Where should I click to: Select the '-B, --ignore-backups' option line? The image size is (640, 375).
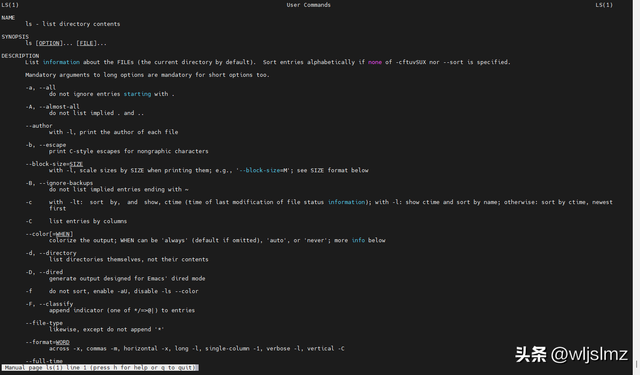59,183
